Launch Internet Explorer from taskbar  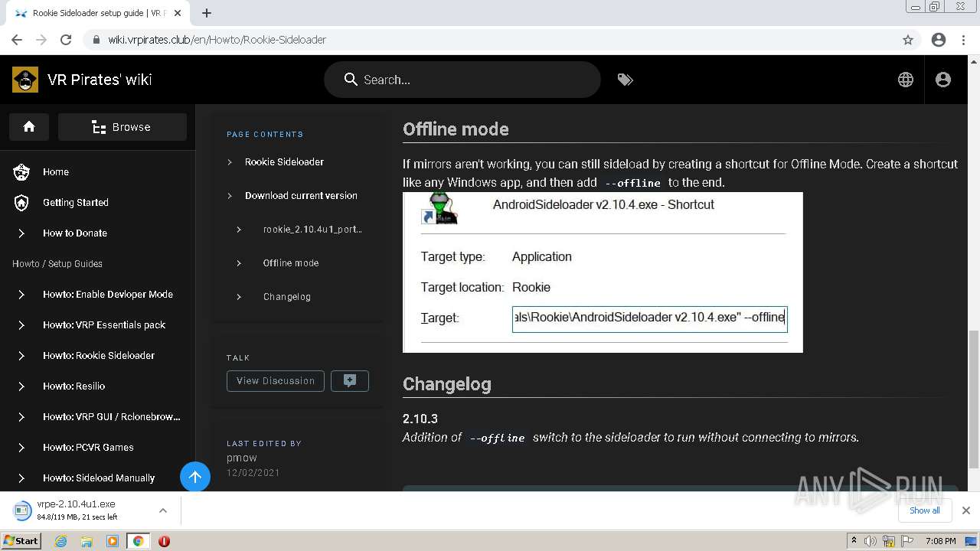tap(60, 541)
